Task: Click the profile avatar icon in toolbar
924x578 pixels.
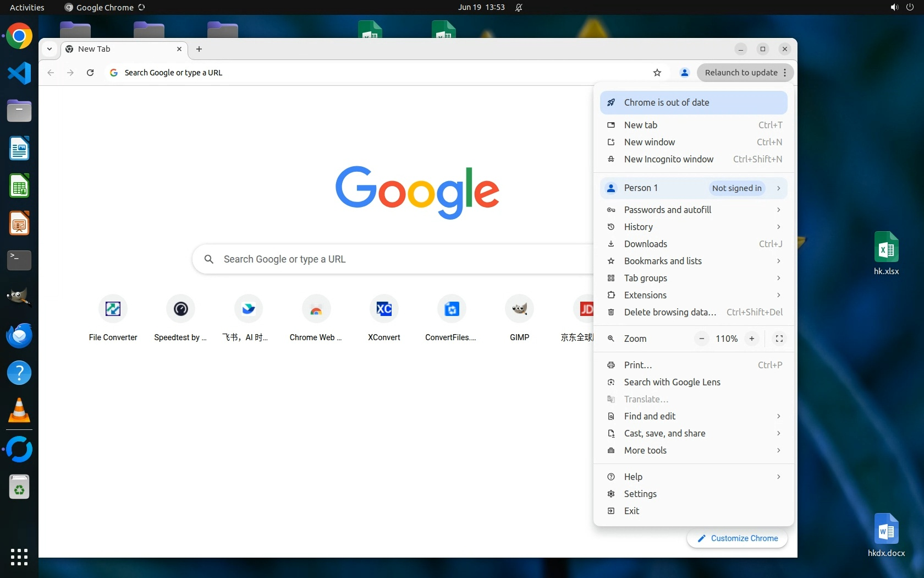Action: pos(684,73)
